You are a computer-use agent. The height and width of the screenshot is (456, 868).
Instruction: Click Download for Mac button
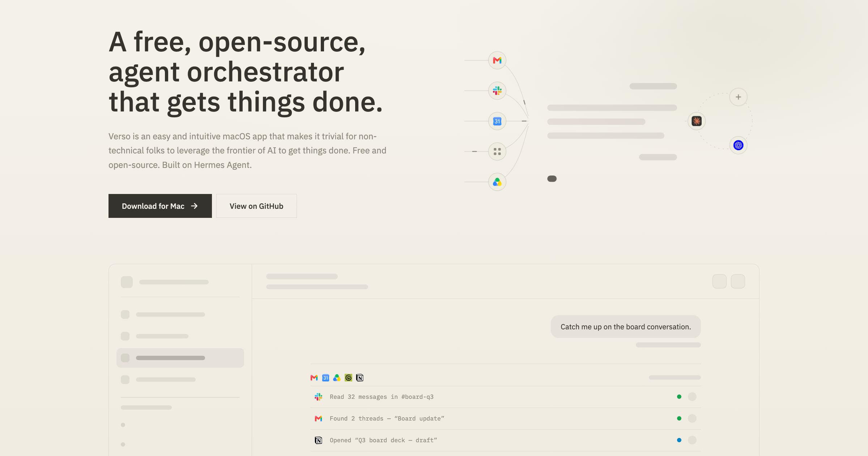pyautogui.click(x=160, y=206)
